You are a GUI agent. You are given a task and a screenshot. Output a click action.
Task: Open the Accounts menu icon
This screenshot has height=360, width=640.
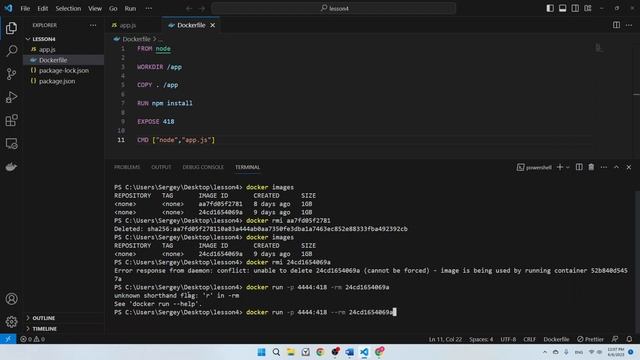(x=11, y=299)
